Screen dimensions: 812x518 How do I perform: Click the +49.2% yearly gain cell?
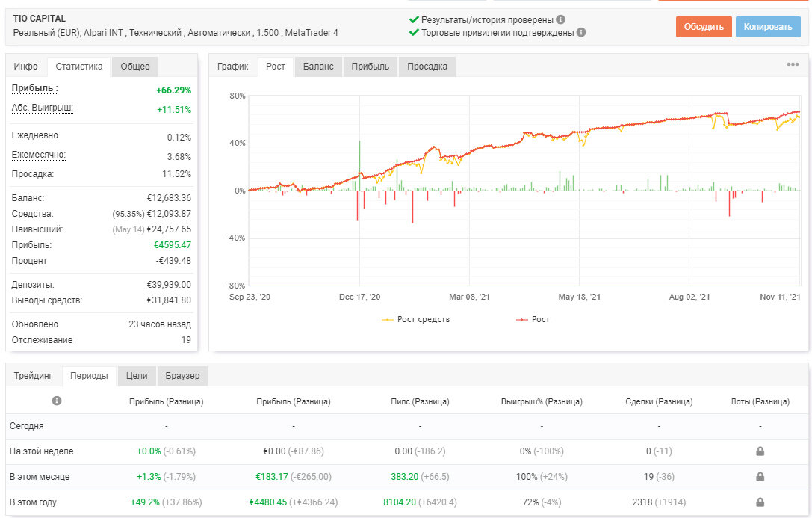tap(167, 502)
